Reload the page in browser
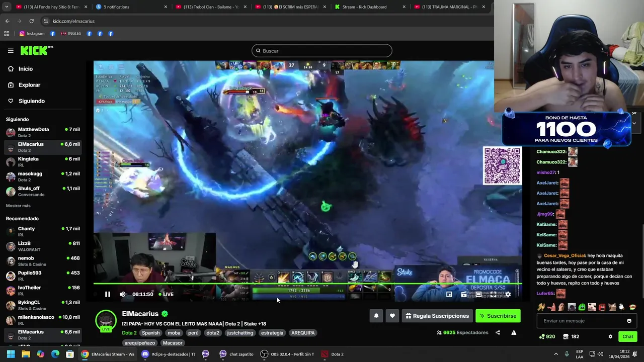Screen dimensions: 644x362 click(x=31, y=21)
